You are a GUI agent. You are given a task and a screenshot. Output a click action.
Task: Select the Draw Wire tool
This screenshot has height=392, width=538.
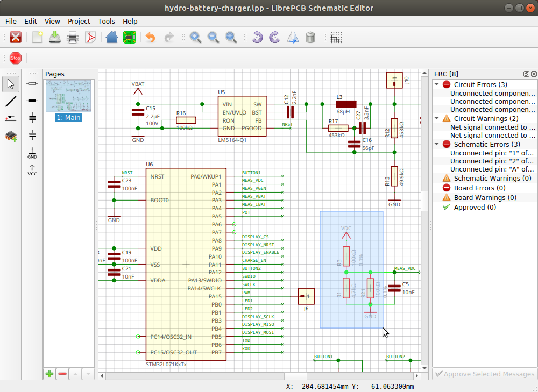tap(11, 101)
